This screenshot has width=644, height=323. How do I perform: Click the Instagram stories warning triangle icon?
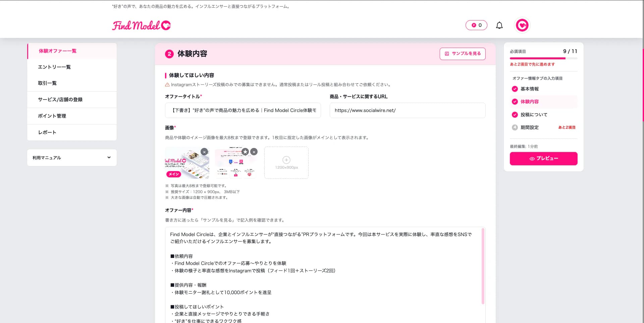click(x=167, y=85)
